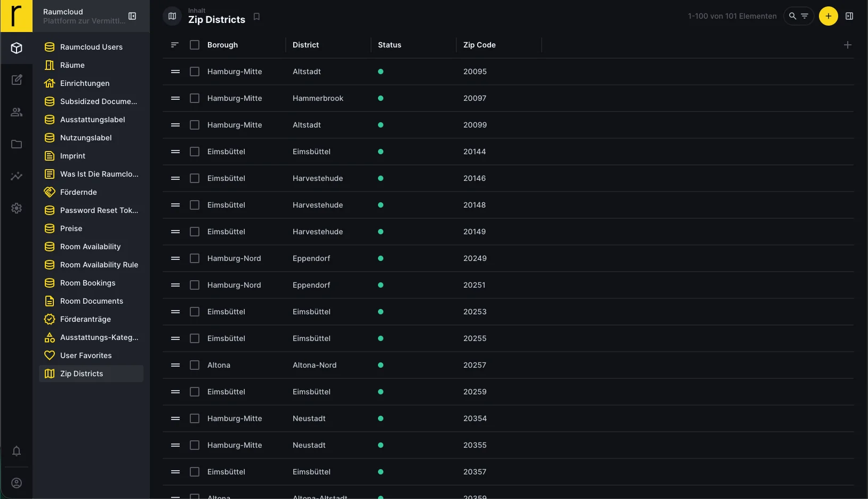Open the users group icon in rail
The image size is (868, 499).
coord(17,112)
